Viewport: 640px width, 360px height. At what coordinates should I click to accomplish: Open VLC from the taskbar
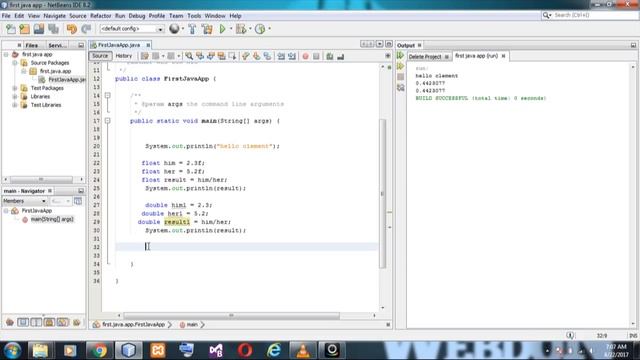click(x=303, y=350)
